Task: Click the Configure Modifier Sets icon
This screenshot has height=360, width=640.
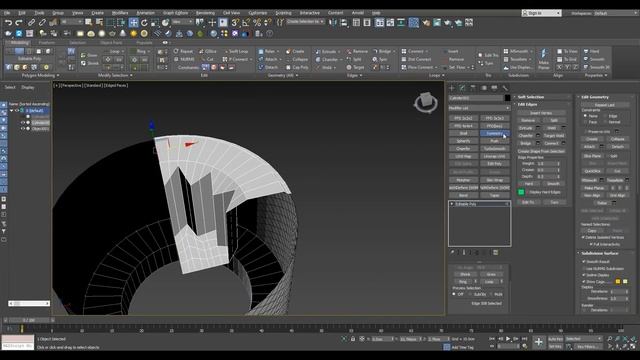Action: (496, 253)
